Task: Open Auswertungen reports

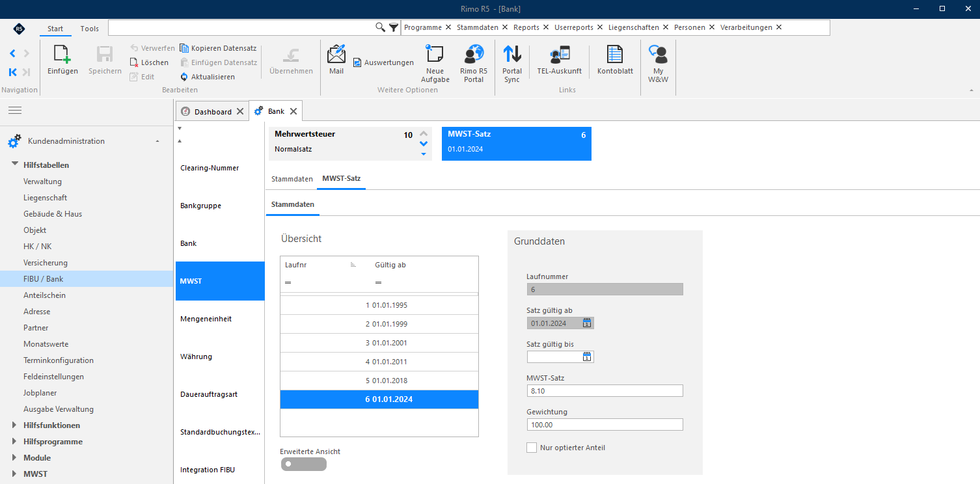Action: tap(383, 62)
